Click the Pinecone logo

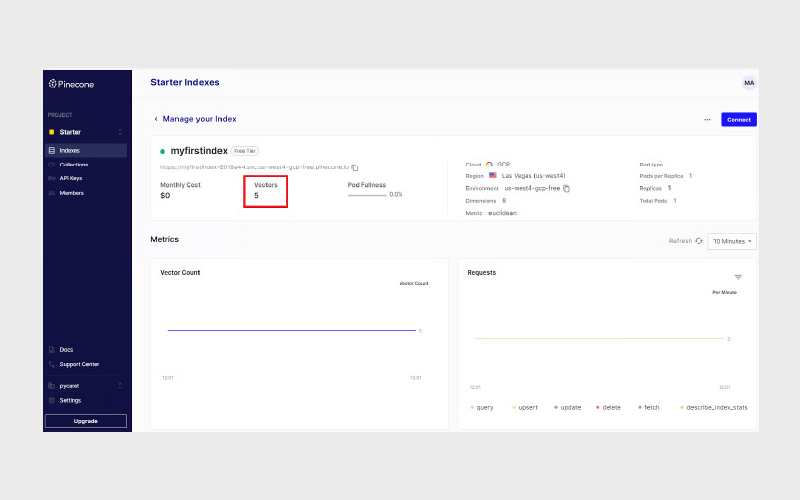[x=71, y=84]
